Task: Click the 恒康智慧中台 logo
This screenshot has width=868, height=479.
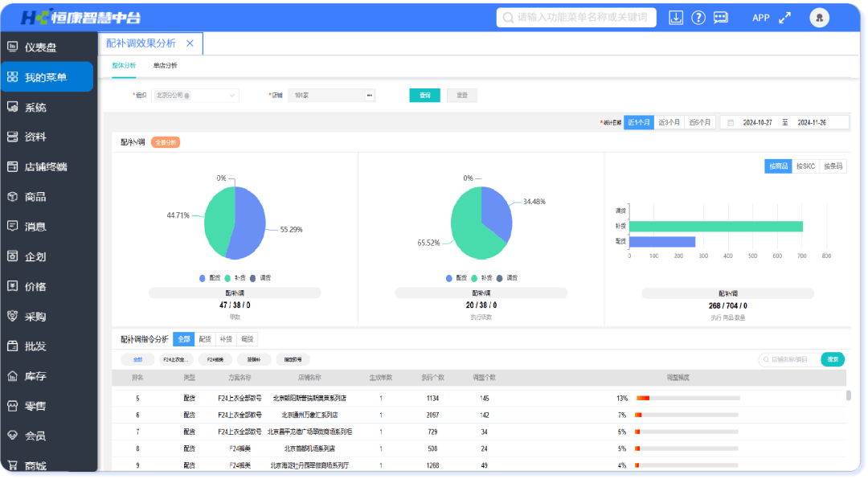Action: coord(81,17)
